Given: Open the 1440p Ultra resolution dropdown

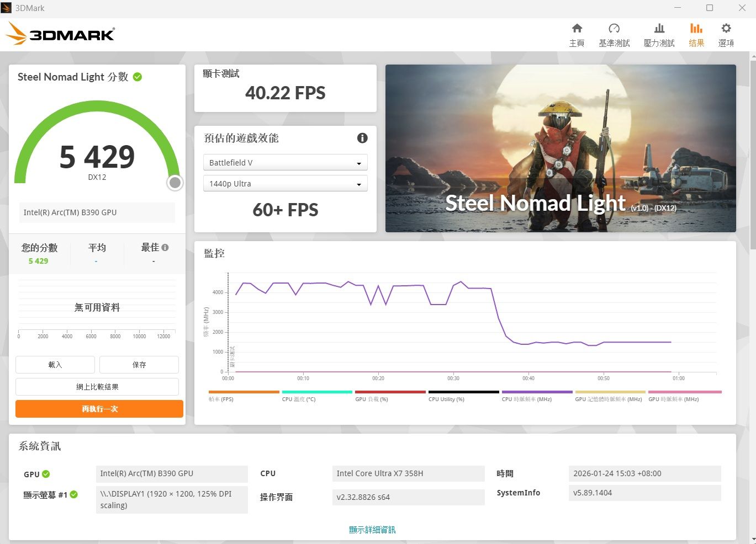Looking at the screenshot, I should pos(286,184).
